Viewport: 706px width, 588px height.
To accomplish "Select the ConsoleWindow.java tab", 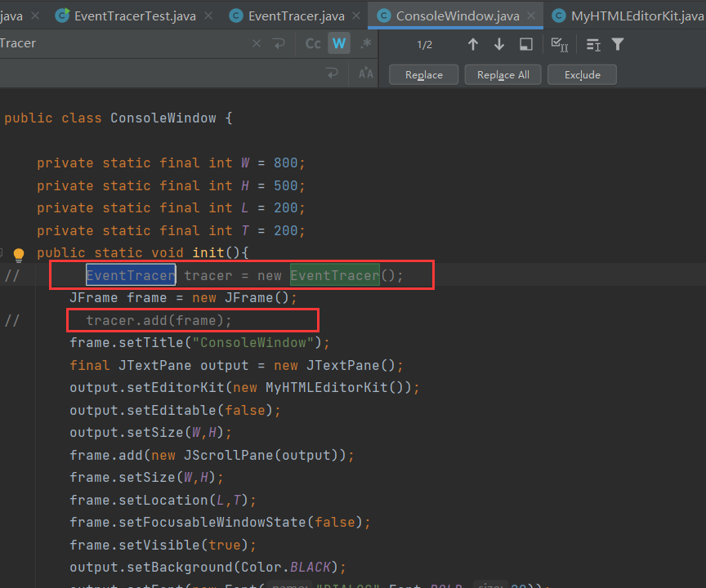I will (x=458, y=16).
